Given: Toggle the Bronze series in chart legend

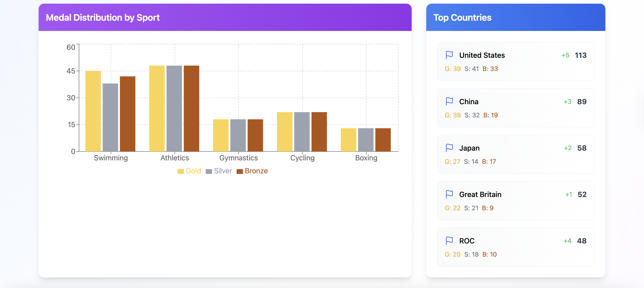Looking at the screenshot, I should click(256, 171).
